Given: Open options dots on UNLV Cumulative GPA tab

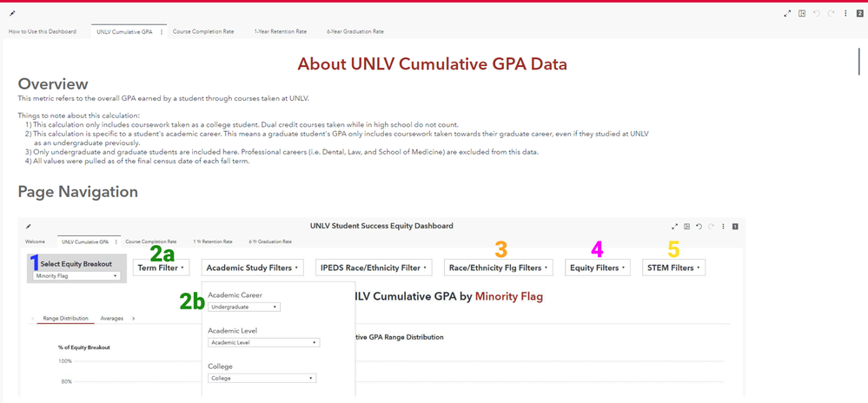Looking at the screenshot, I should pyautogui.click(x=162, y=32).
